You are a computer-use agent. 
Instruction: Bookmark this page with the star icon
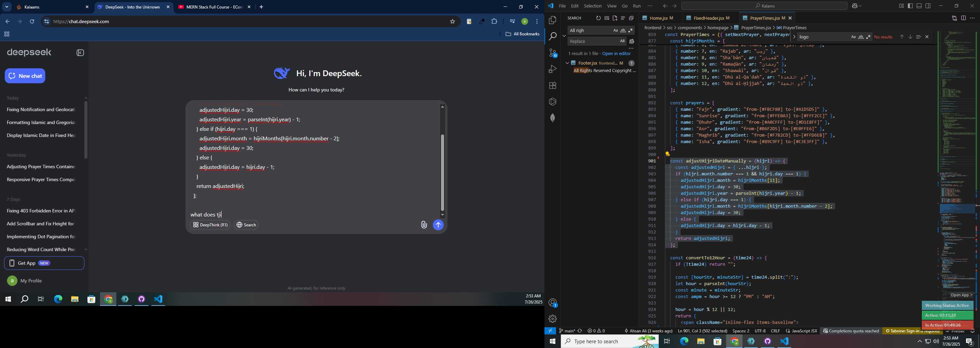[x=452, y=22]
